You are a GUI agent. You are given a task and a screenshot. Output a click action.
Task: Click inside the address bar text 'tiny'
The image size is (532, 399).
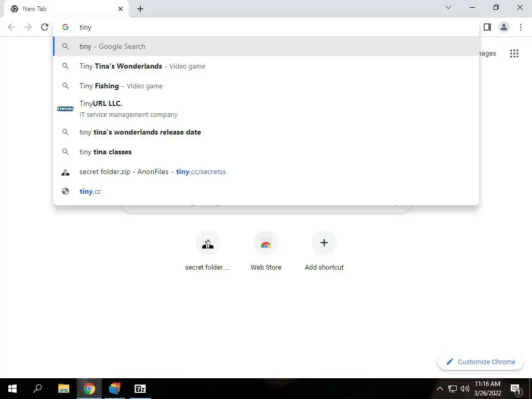pos(86,27)
